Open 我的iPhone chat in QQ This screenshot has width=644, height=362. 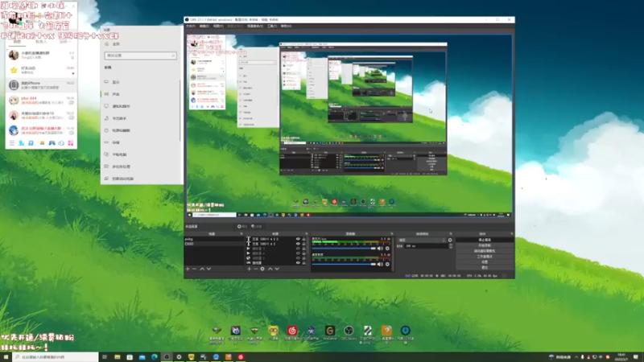pyautogui.click(x=41, y=85)
